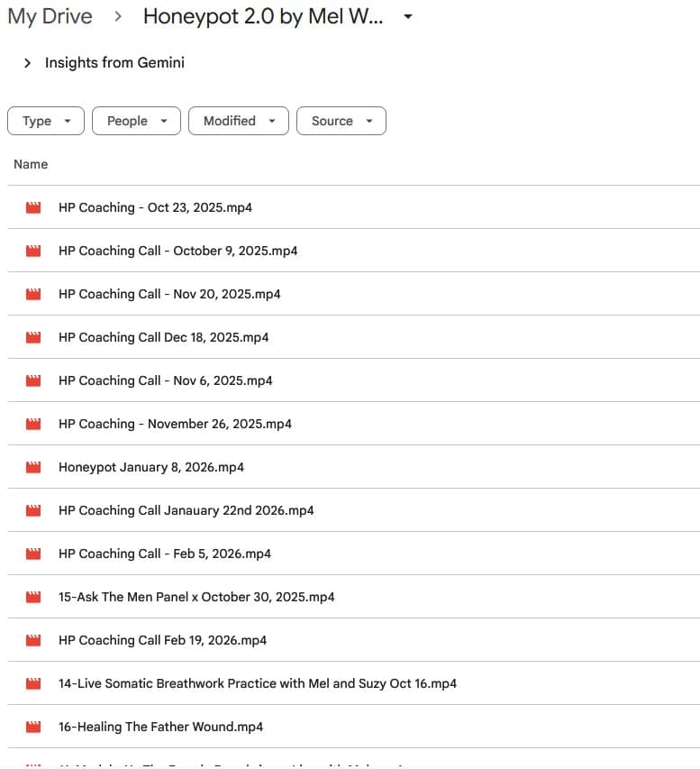Viewport: 700px width, 769px height.
Task: Select HP Coaching Call - October 9, 2025.mp4
Action: pyautogui.click(x=177, y=251)
